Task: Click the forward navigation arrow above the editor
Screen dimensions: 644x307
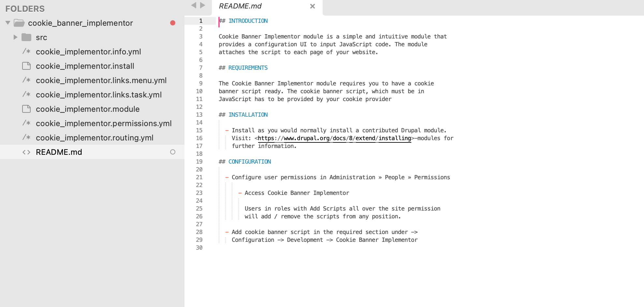Action: point(203,5)
